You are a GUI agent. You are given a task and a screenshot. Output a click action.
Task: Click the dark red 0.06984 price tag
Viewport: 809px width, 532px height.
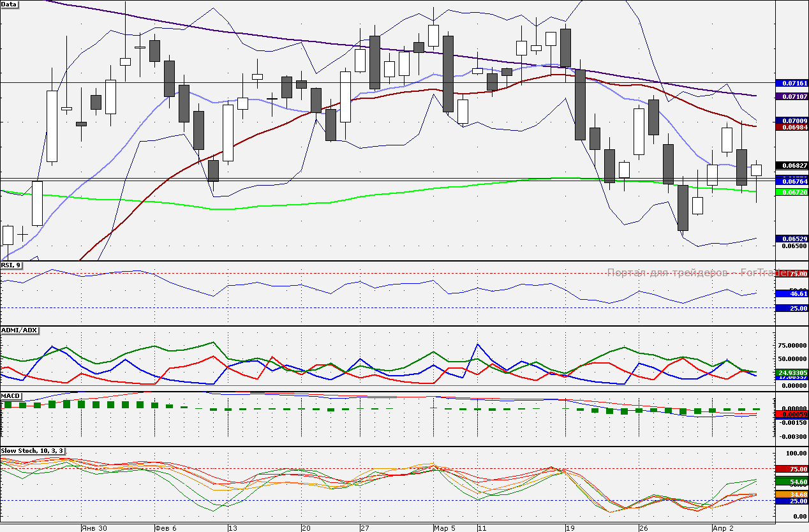tap(790, 127)
